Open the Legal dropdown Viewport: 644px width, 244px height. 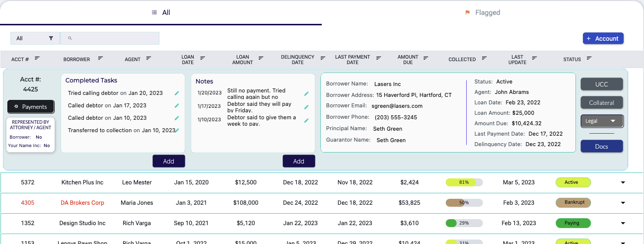(602, 121)
